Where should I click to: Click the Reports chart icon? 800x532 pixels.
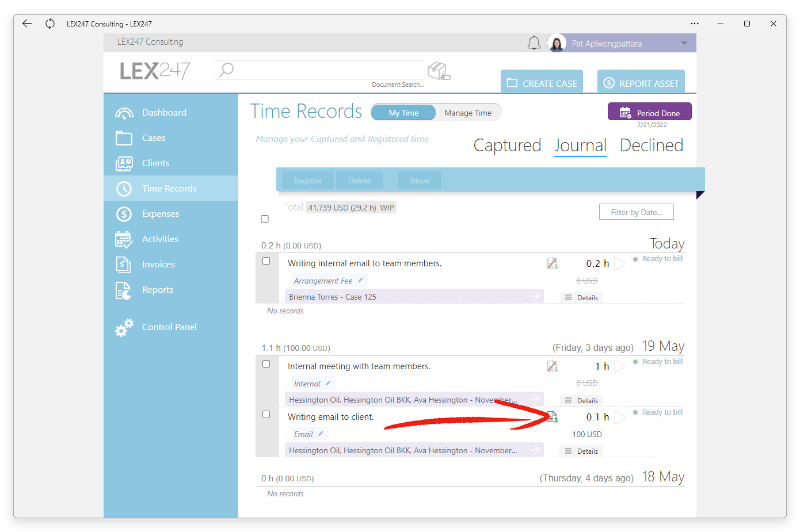point(124,290)
